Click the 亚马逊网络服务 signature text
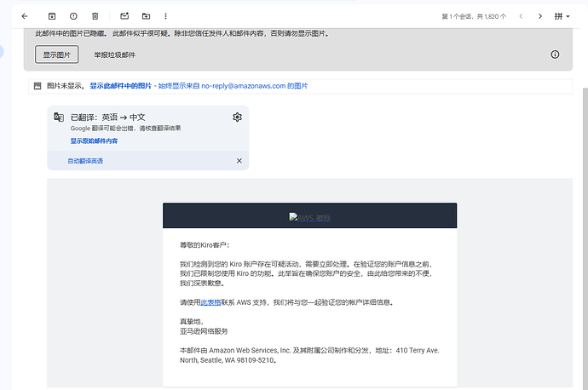 click(204, 331)
